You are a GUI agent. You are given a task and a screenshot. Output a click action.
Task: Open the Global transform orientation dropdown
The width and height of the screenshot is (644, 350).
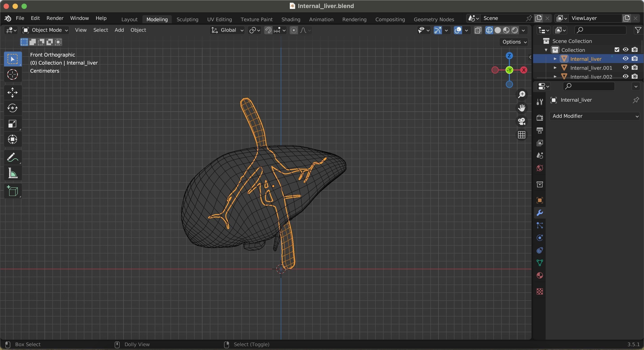[x=227, y=30]
